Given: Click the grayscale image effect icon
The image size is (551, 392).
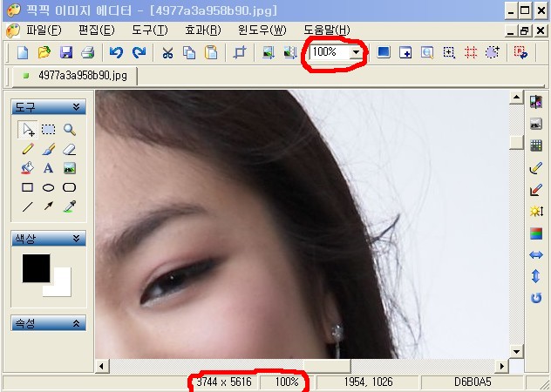Looking at the screenshot, I should pyautogui.click(x=536, y=124).
